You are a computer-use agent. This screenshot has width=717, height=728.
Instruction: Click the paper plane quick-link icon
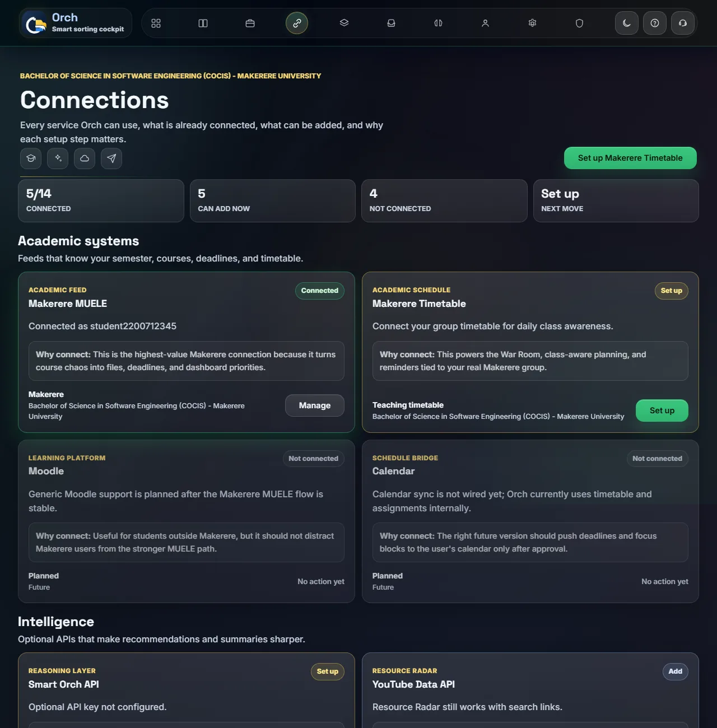coord(111,158)
